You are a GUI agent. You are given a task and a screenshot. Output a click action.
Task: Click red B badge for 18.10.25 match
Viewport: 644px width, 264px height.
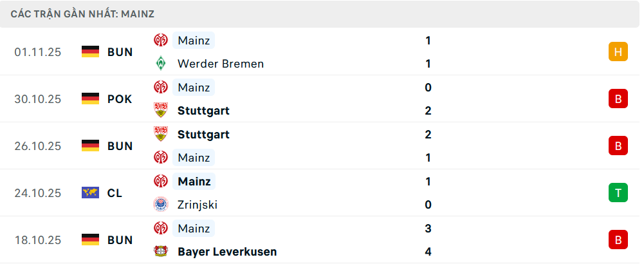(618, 240)
